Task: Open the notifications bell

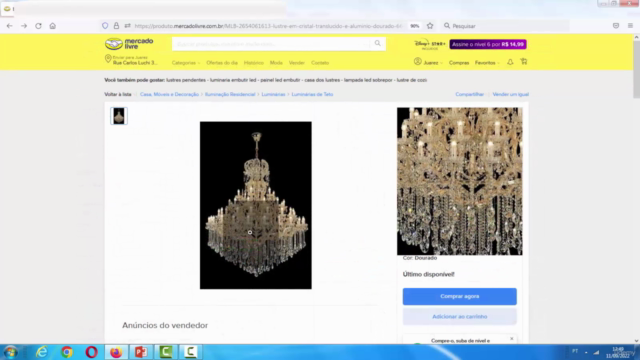Action: point(510,62)
